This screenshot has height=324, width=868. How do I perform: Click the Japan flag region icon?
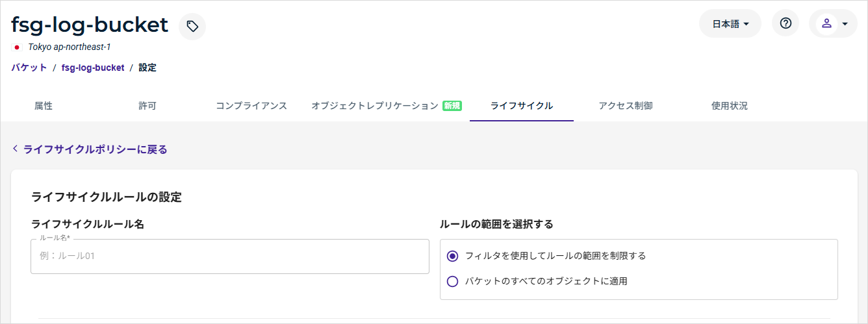(17, 47)
